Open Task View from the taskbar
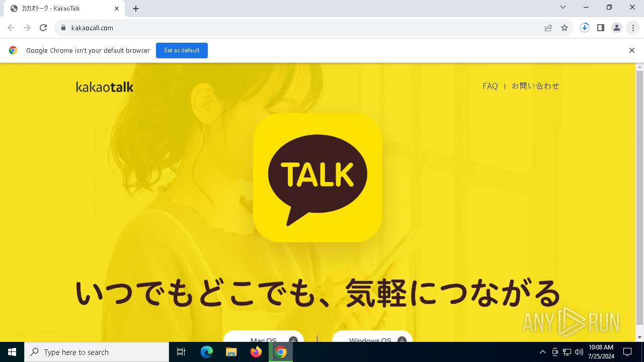 (x=181, y=352)
